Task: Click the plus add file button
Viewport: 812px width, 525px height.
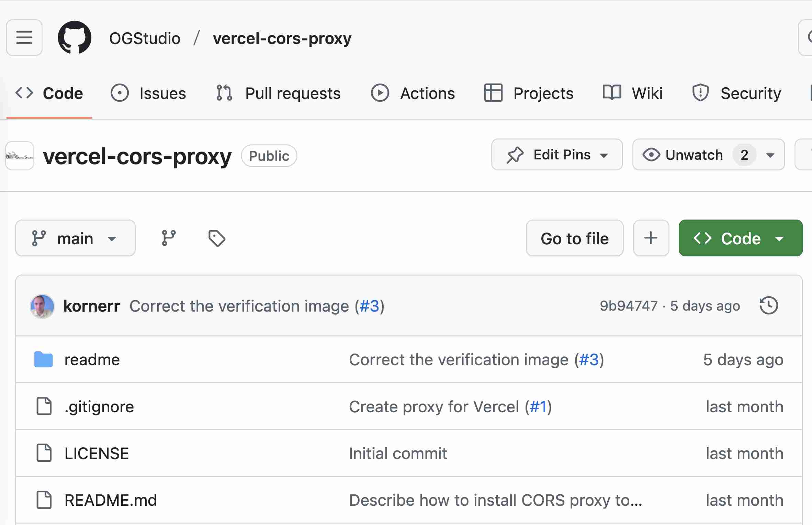Action: pos(651,238)
